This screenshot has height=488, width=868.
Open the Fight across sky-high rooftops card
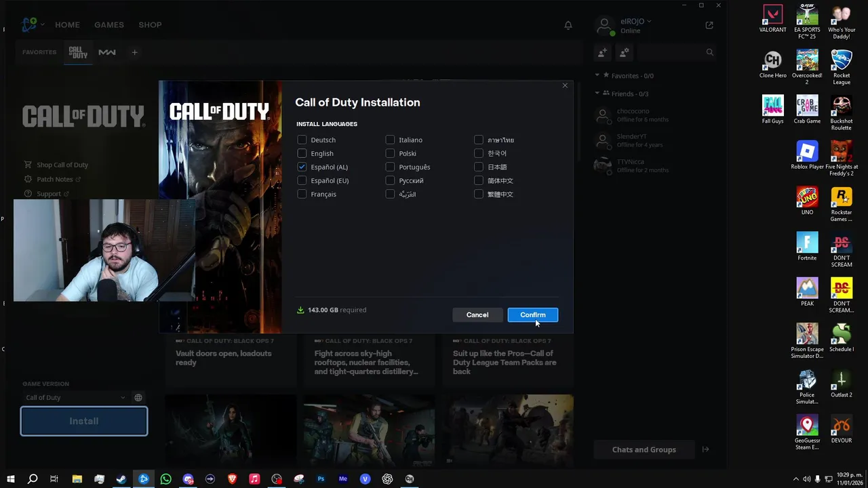(369, 362)
